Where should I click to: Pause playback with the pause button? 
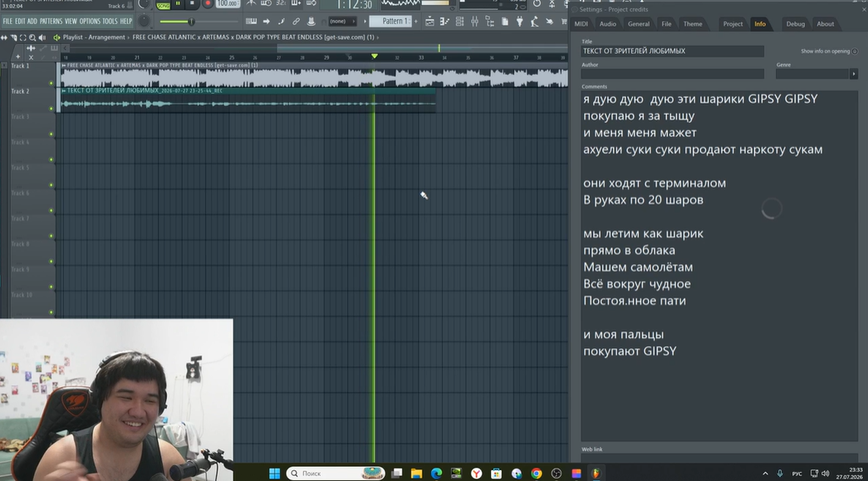click(178, 4)
